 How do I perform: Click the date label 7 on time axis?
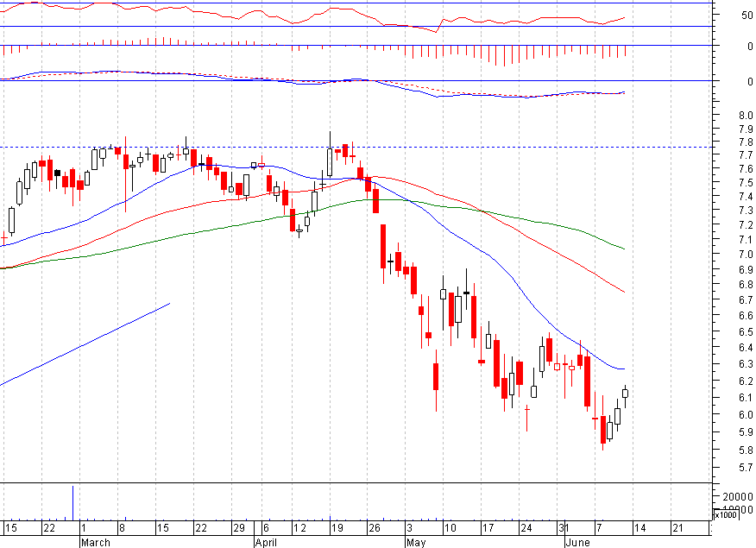[598, 528]
